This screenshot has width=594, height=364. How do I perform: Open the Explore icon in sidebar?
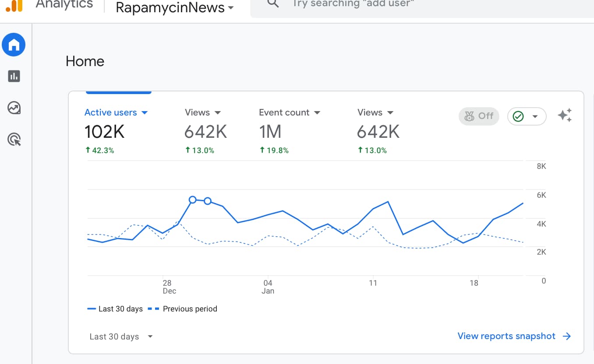pyautogui.click(x=14, y=108)
